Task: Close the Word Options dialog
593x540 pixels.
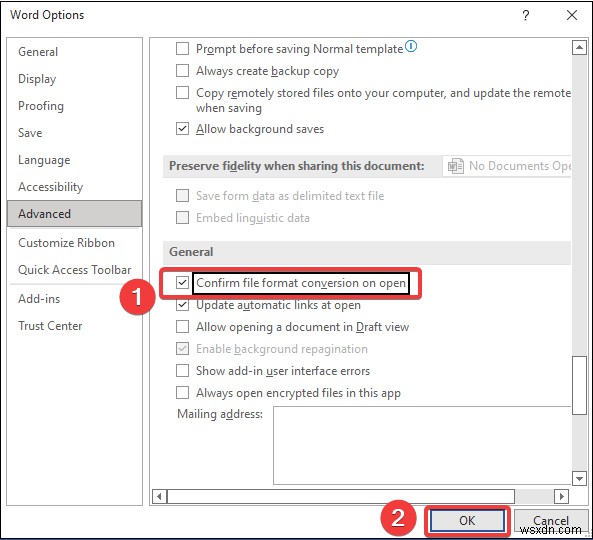Action: point(572,15)
